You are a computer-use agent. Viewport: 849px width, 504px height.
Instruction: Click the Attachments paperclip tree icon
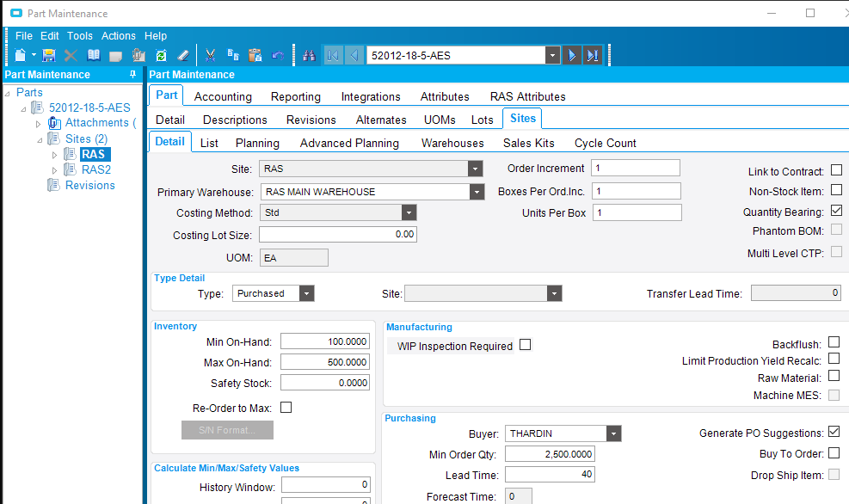pyautogui.click(x=54, y=123)
